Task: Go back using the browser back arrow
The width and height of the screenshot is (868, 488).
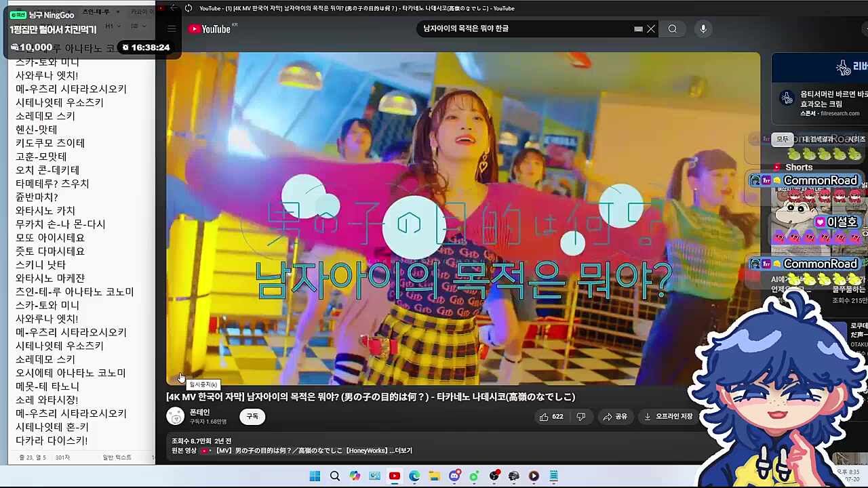Action: [174, 8]
